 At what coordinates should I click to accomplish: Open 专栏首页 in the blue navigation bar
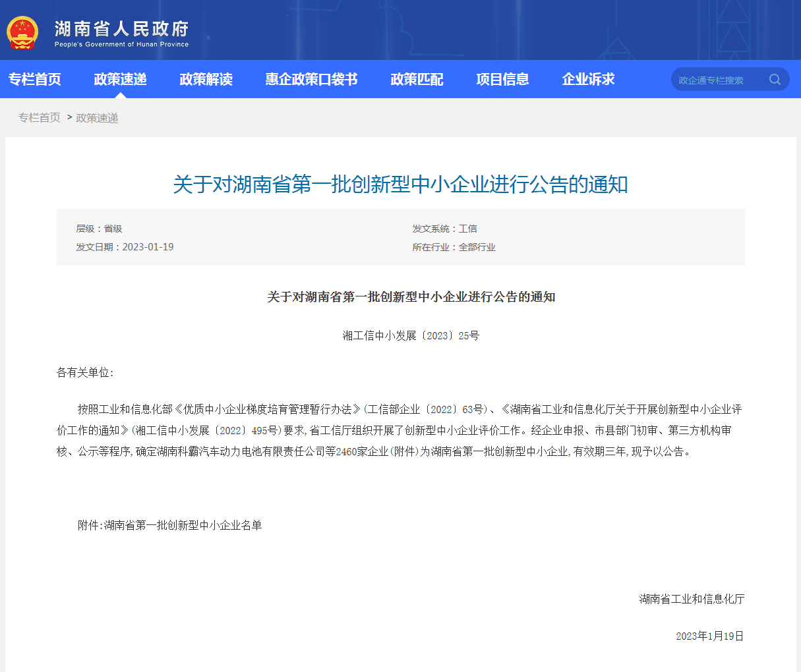tap(35, 80)
